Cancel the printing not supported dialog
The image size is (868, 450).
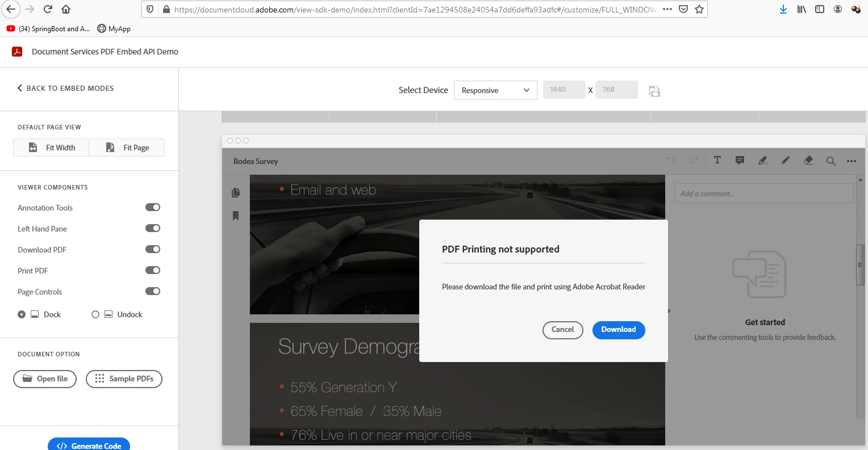563,330
